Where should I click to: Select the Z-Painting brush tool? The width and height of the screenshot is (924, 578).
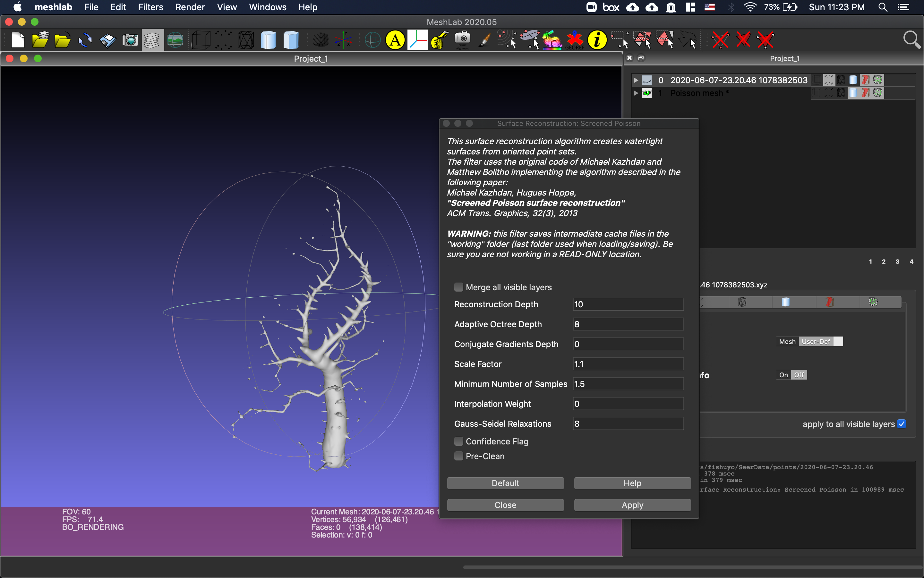(x=484, y=40)
